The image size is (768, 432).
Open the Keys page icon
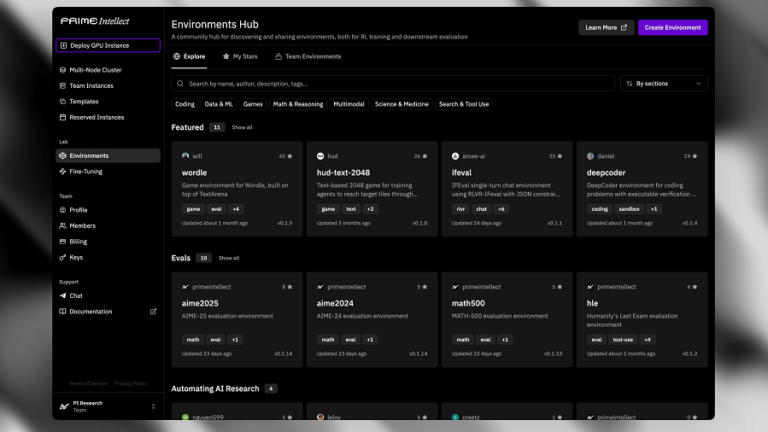point(63,257)
